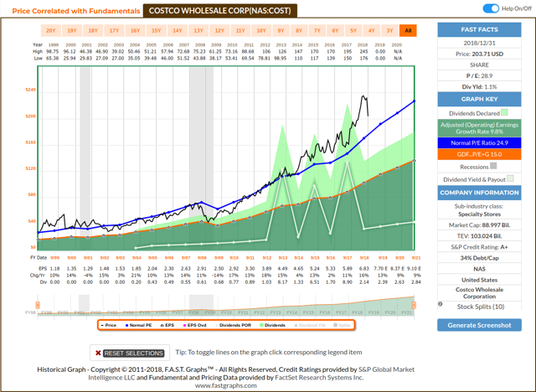The width and height of the screenshot is (536, 392).
Task: Open the Stock Splits (10) entry
Action: click(x=481, y=307)
